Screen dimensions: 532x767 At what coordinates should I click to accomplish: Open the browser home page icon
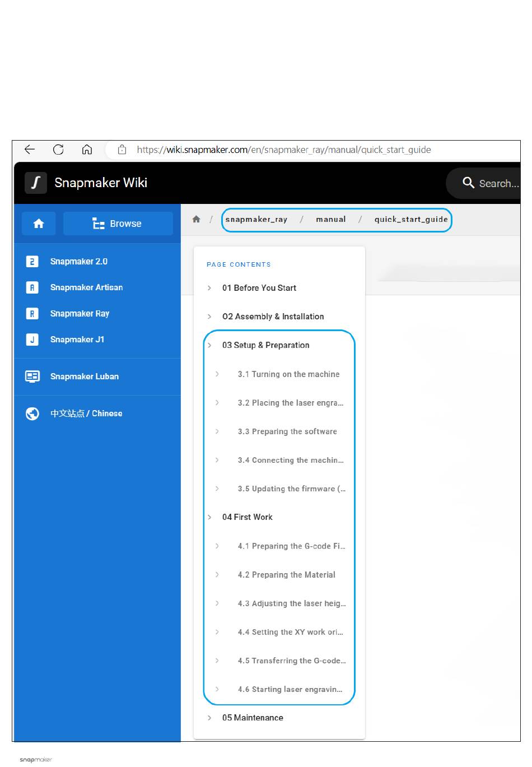87,150
